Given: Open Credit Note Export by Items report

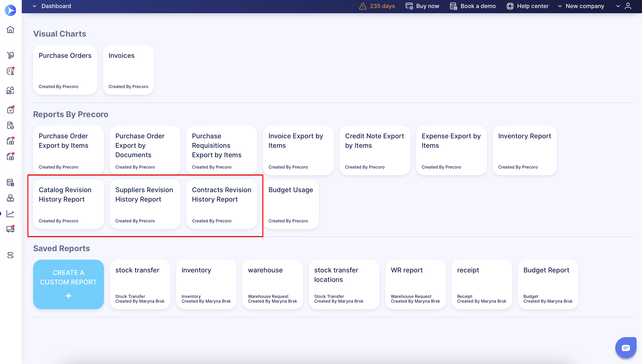Looking at the screenshot, I should point(375,150).
